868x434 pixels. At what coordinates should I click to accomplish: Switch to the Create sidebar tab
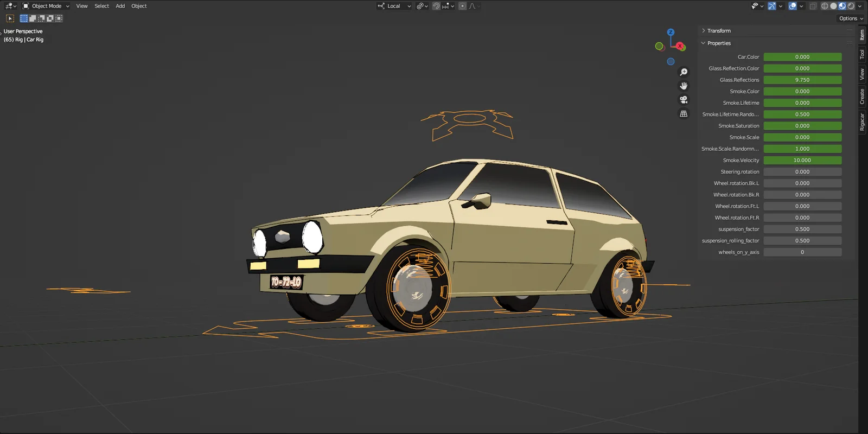click(862, 97)
